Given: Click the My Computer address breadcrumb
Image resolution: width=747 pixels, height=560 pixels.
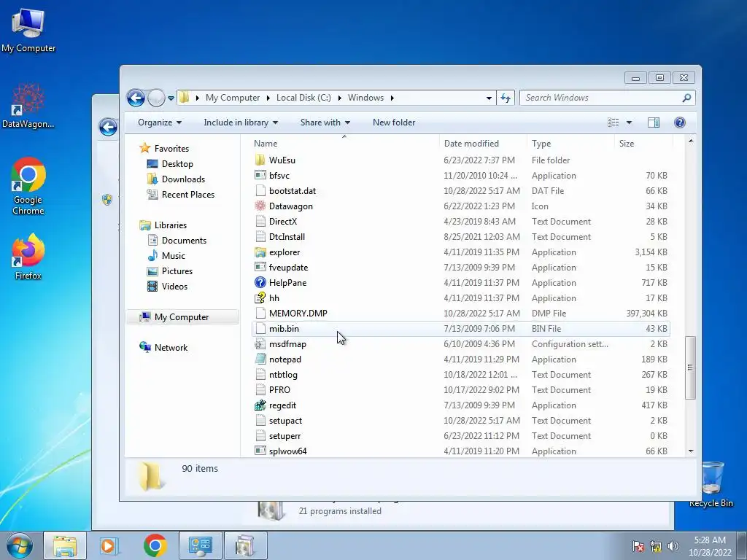Looking at the screenshot, I should coord(233,98).
